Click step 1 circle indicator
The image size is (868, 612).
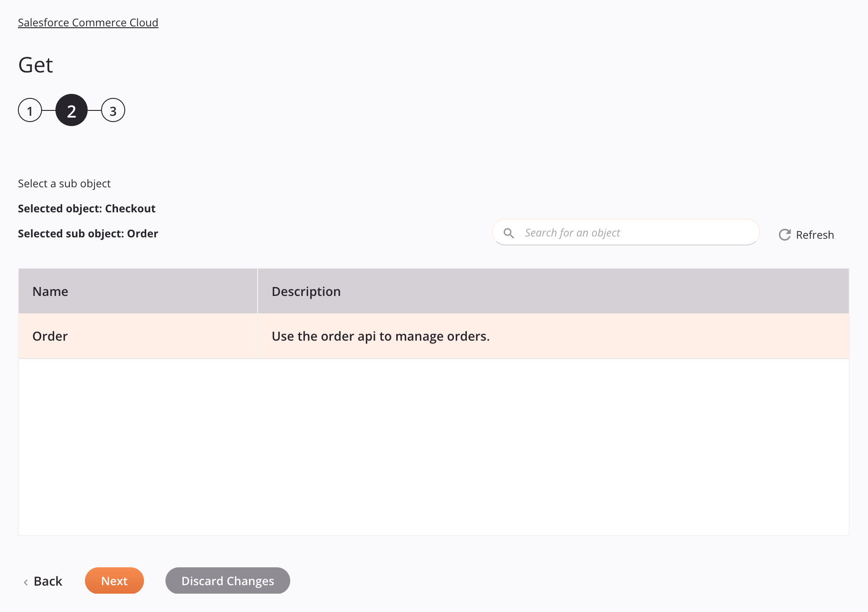30,110
